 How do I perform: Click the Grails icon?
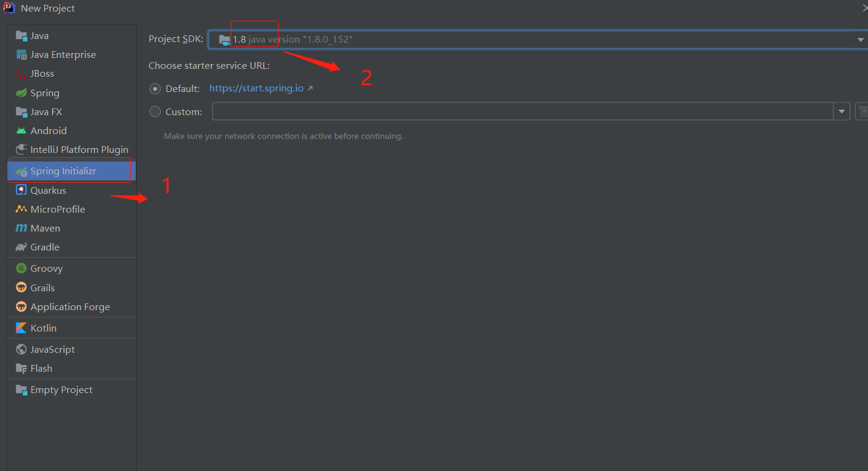point(21,288)
